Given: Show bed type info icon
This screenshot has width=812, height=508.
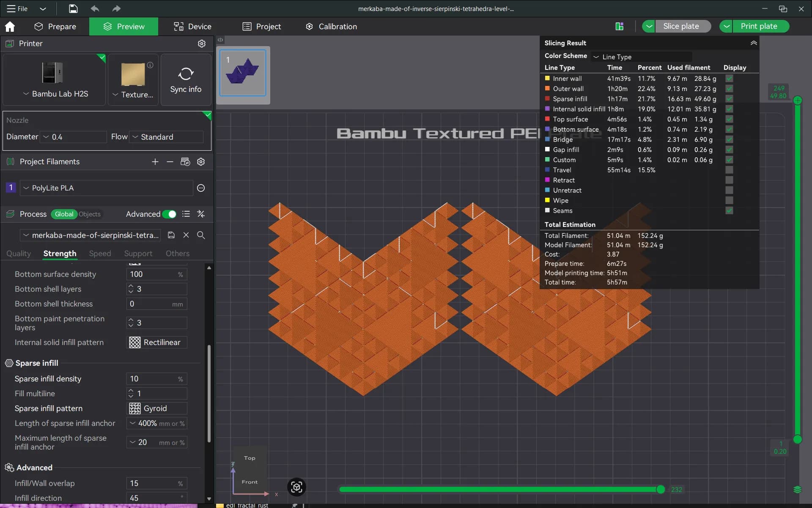Looking at the screenshot, I should coord(150,65).
